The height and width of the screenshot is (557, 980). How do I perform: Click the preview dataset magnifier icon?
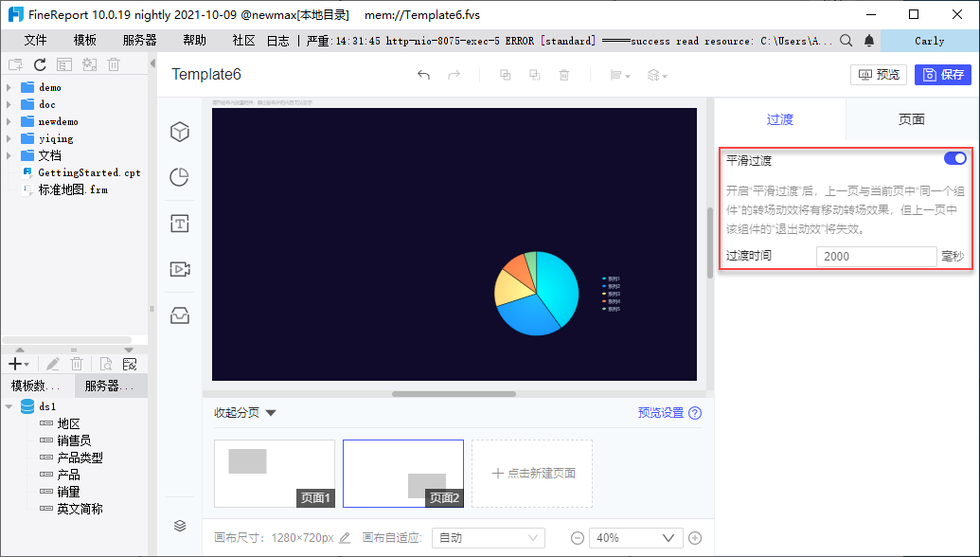pyautogui.click(x=106, y=364)
